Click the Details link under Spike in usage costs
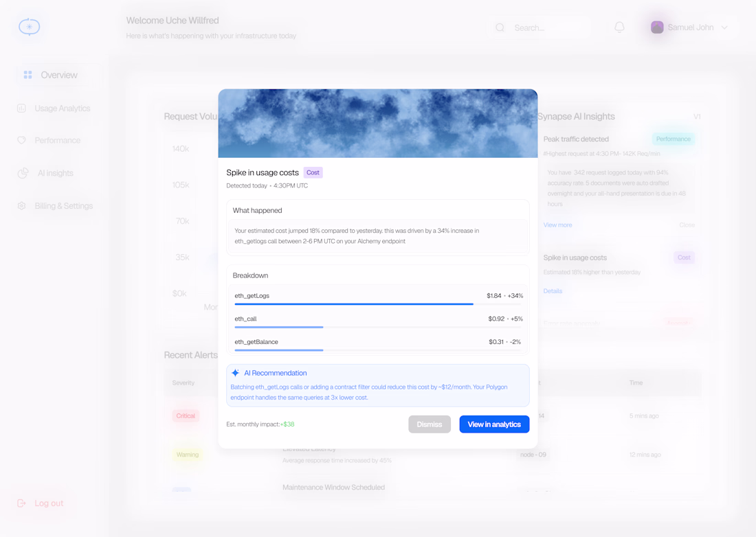The image size is (756, 537). 553,291
